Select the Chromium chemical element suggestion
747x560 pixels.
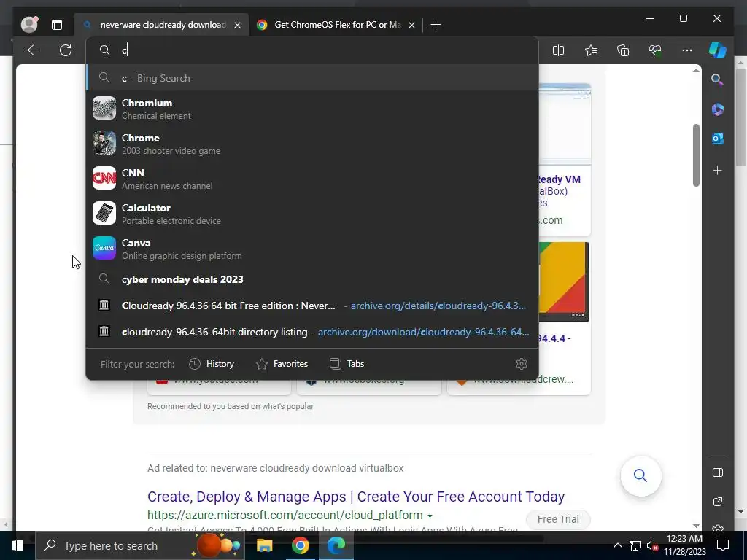pyautogui.click(x=312, y=109)
